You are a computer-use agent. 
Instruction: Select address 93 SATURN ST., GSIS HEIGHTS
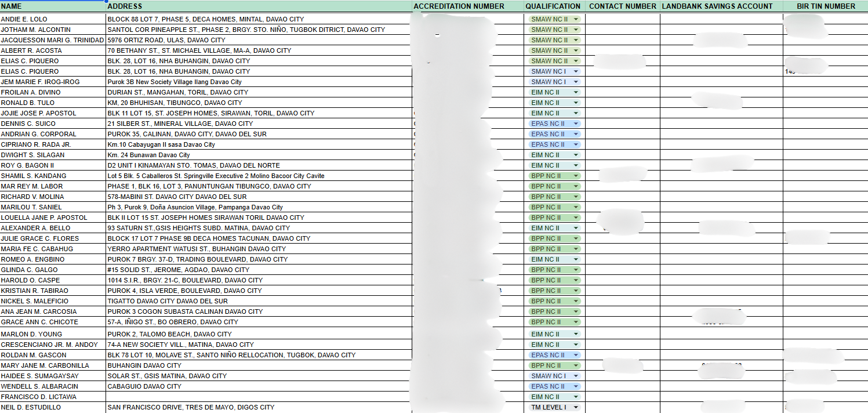pyautogui.click(x=259, y=228)
